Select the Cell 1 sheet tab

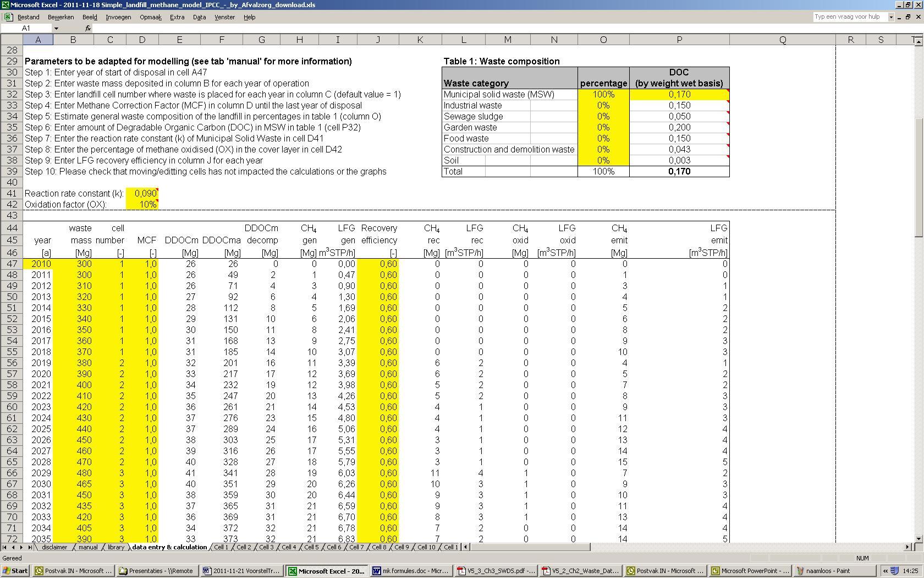(221, 547)
